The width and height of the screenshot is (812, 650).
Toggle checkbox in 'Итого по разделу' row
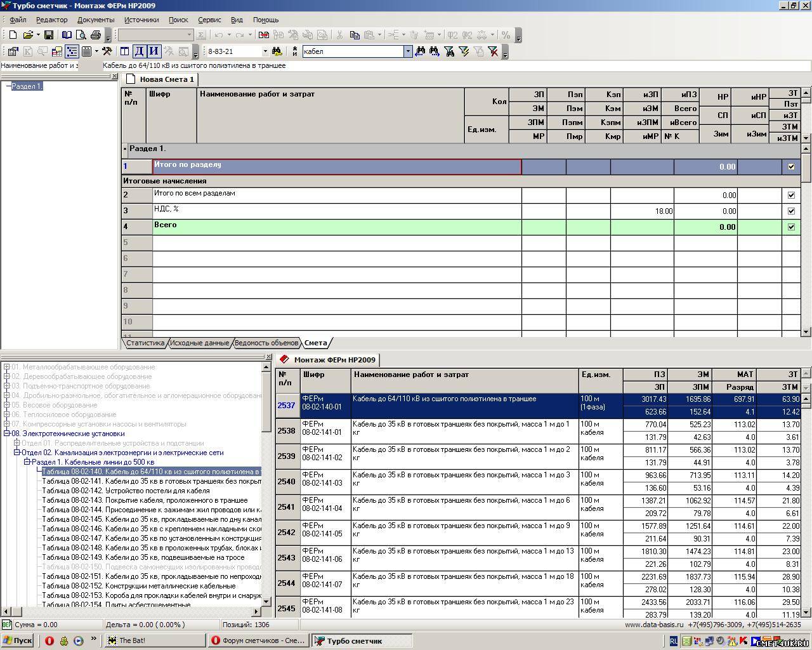coord(790,167)
